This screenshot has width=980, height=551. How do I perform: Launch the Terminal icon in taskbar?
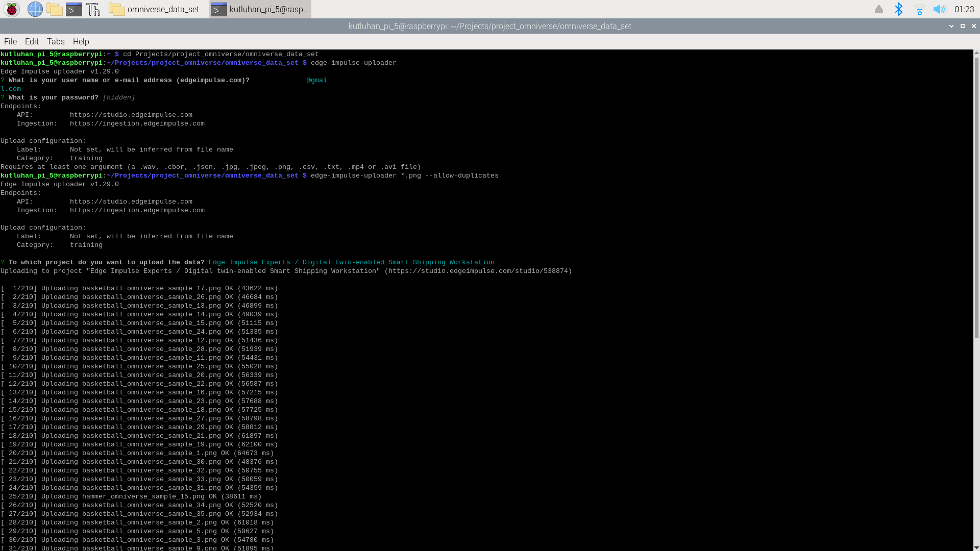(x=74, y=9)
